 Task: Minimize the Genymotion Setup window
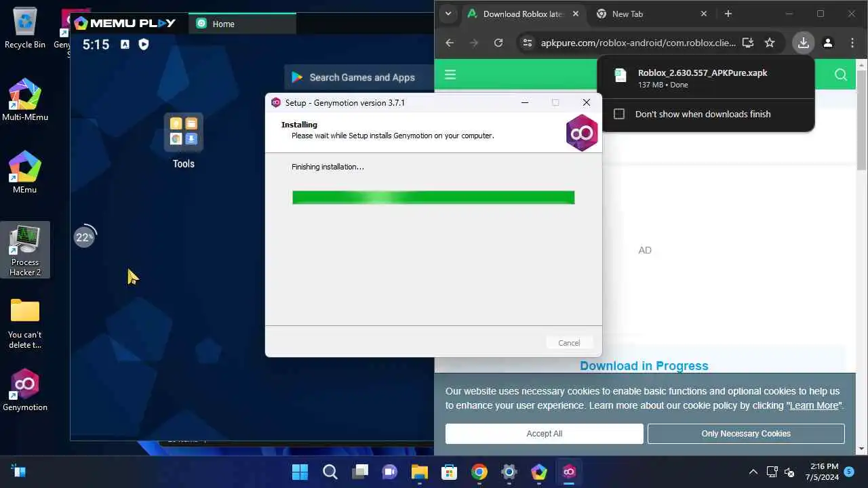pos(524,102)
